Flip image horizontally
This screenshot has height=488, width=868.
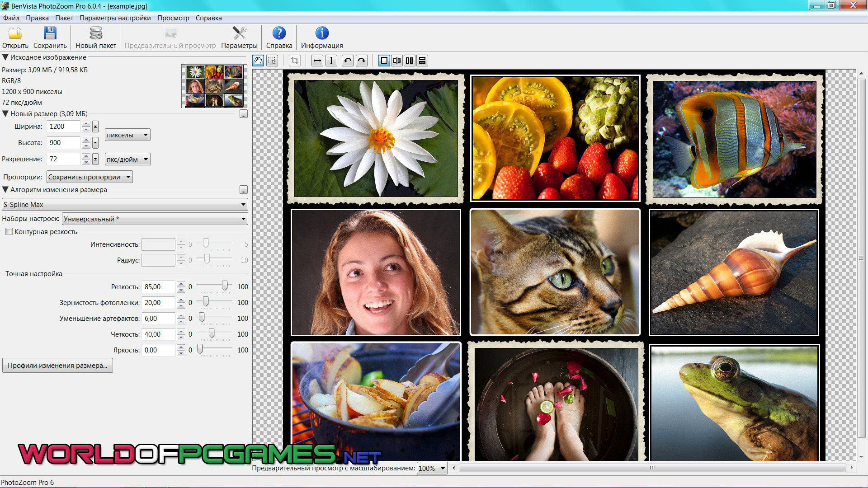pos(317,61)
